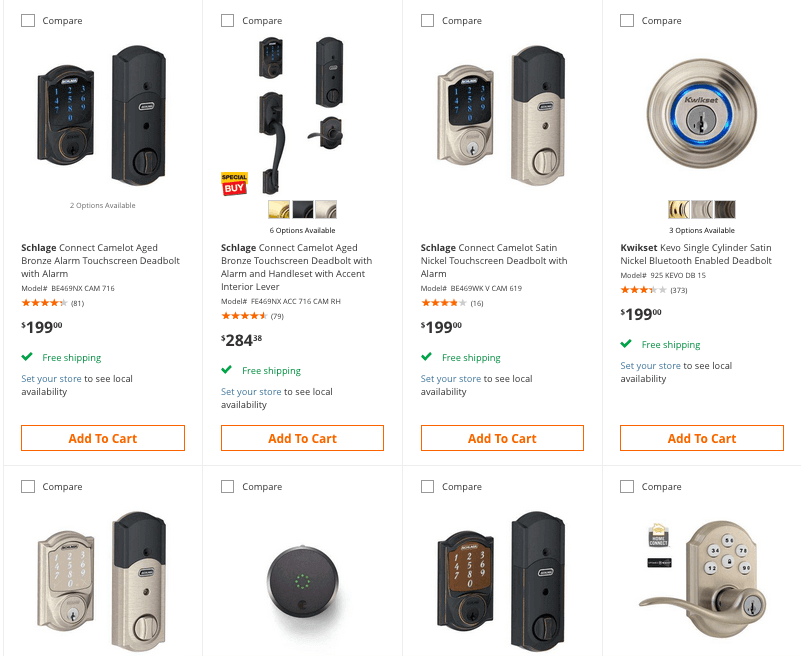
Task: Expand 6 Options Available for the handleset
Action: 302,229
